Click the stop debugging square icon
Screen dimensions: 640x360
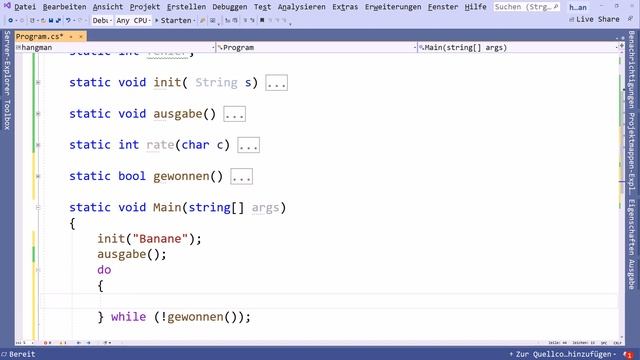262,20
